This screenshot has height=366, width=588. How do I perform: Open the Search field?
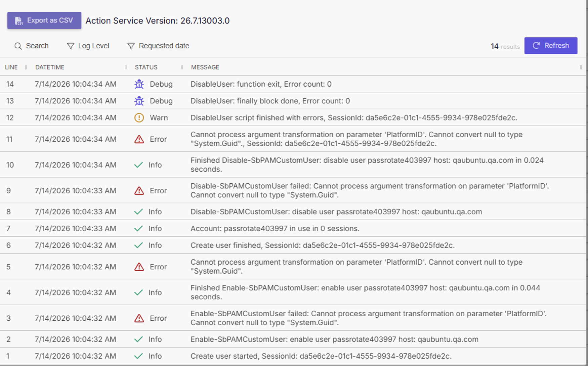pos(31,46)
